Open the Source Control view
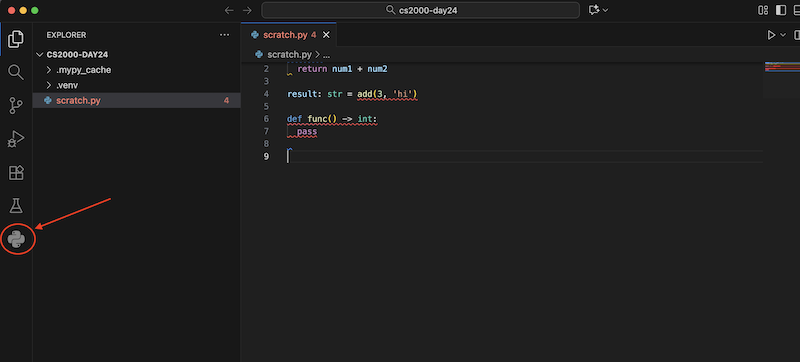Viewport: 800px width, 362px height. pos(16,106)
